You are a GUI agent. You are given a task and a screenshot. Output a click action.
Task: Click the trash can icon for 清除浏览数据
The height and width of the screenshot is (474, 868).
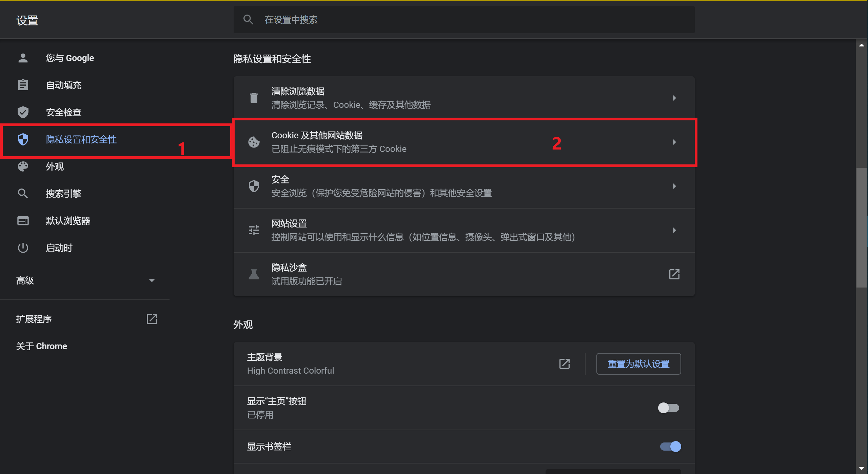click(254, 98)
